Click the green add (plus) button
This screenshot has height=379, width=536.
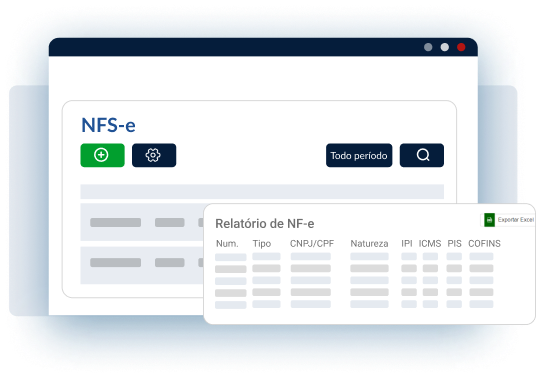coord(103,155)
